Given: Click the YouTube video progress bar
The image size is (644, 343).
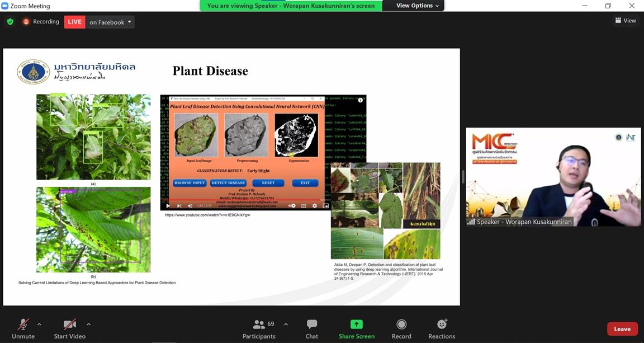Looking at the screenshot, I should coord(246,199).
